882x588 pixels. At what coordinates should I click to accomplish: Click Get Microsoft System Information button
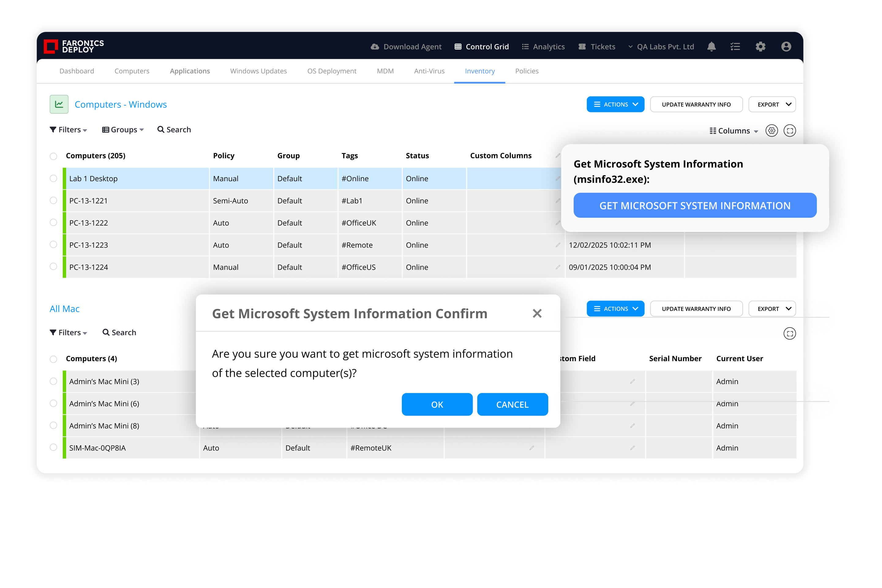695,205
